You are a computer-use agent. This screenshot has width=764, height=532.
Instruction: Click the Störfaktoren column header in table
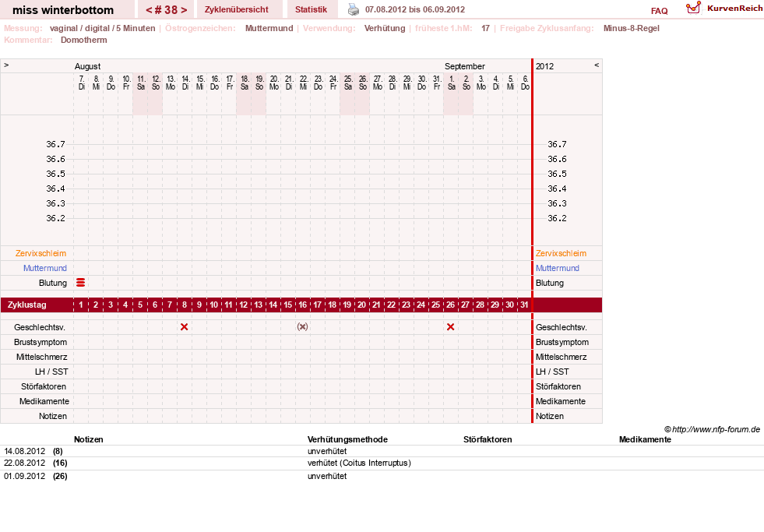click(488, 439)
